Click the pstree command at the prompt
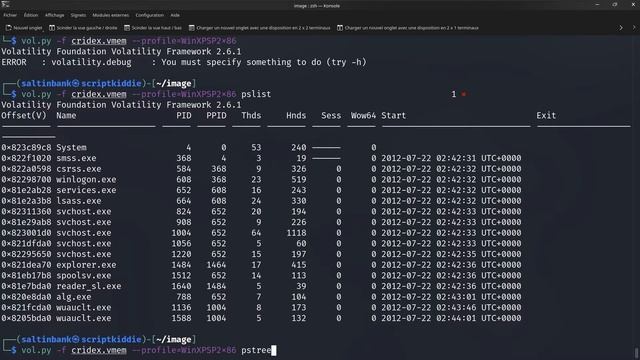Viewport: 640px width, 360px height. (x=256, y=350)
